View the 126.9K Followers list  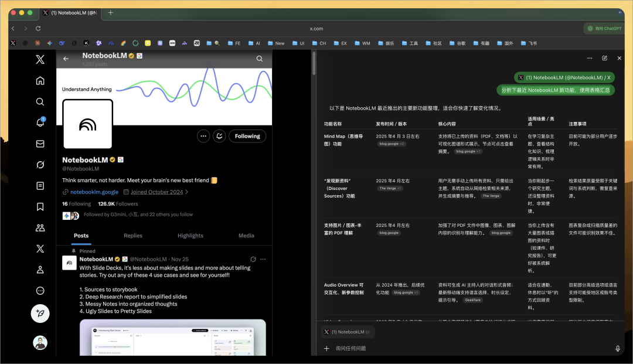click(118, 204)
